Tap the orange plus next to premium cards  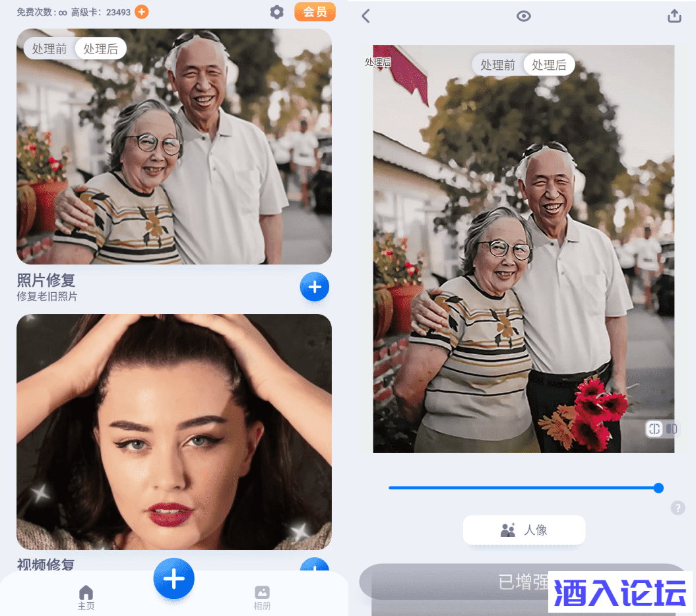[x=142, y=12]
